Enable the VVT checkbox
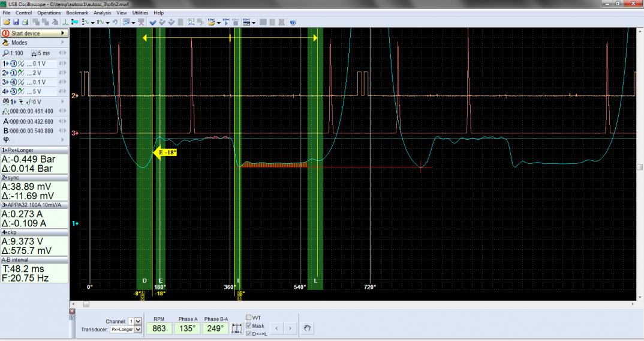The width and height of the screenshot is (644, 341). [249, 318]
